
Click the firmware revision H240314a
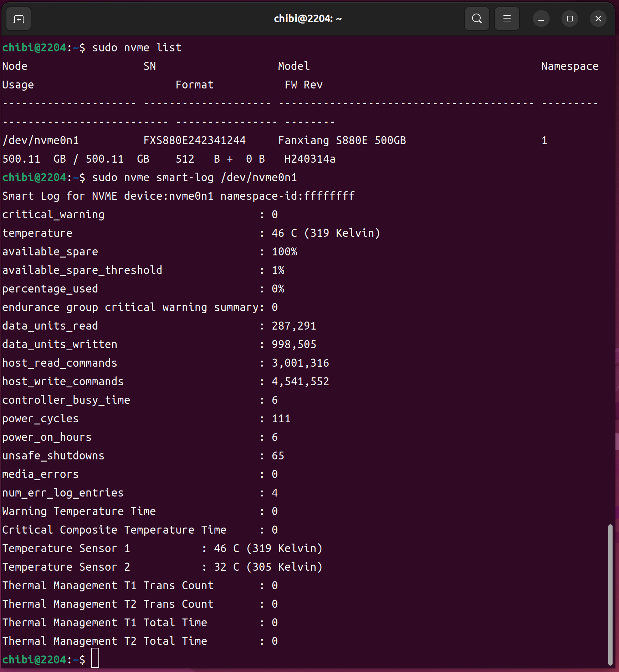(309, 159)
